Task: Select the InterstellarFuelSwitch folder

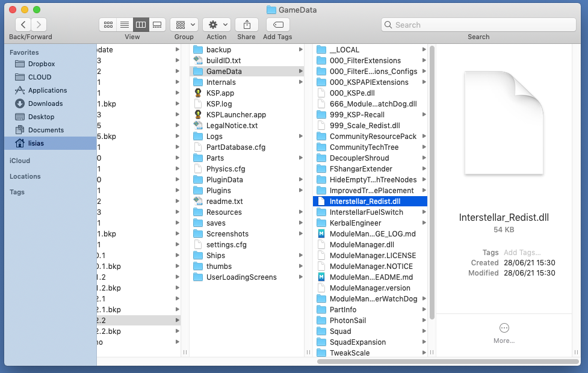Action: tap(370, 212)
